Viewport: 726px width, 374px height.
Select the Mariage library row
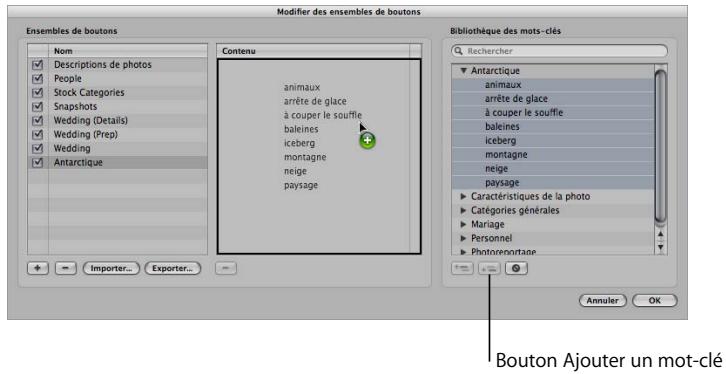click(553, 224)
